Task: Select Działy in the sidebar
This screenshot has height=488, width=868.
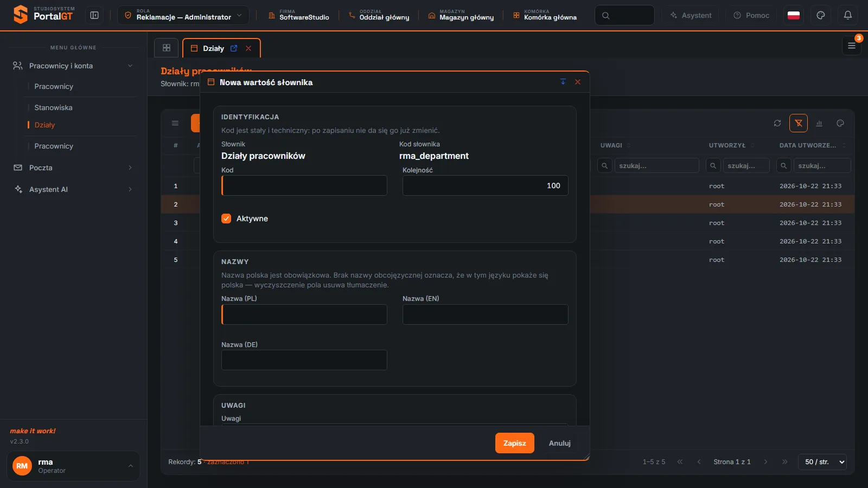Action: pos(44,125)
